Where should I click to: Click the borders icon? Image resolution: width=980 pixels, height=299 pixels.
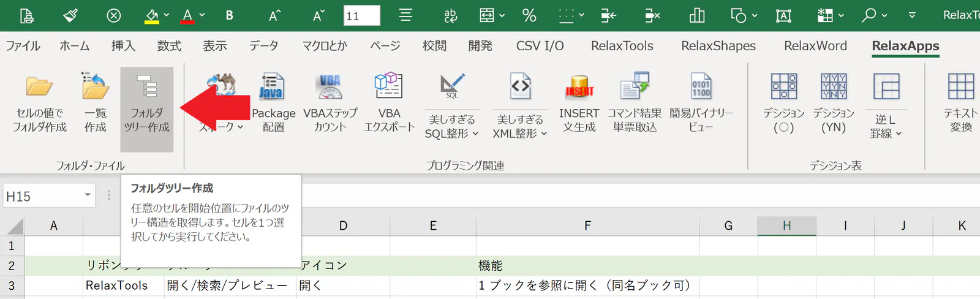click(x=567, y=15)
